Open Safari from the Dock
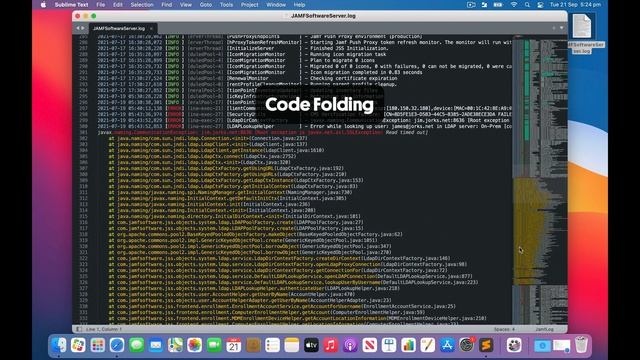 pos(117,345)
